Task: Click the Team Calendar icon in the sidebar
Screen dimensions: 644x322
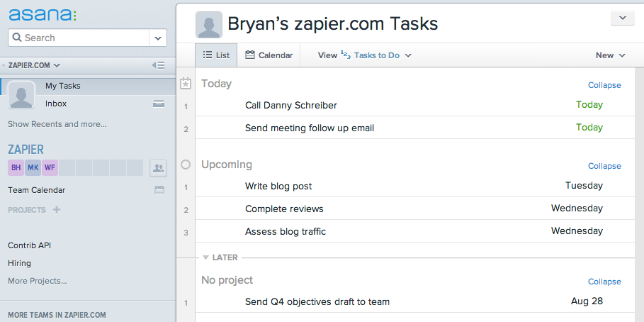Action: coord(159,190)
